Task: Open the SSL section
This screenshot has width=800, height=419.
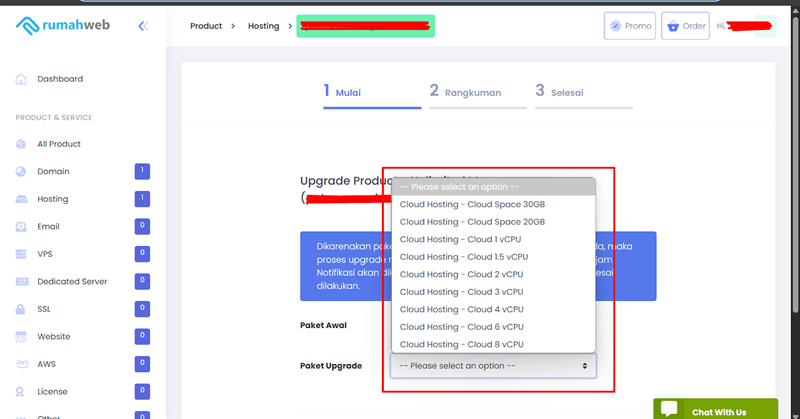Action: click(x=44, y=309)
